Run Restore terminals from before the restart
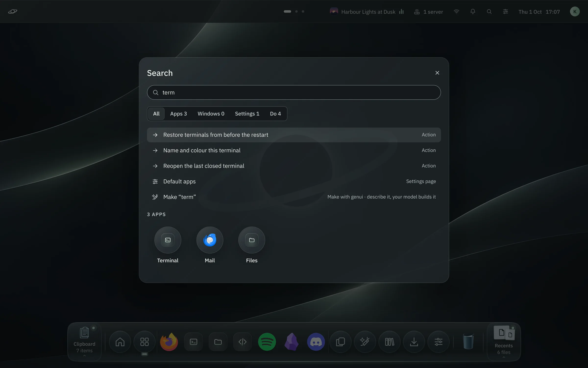This screenshot has height=368, width=588. (294, 135)
